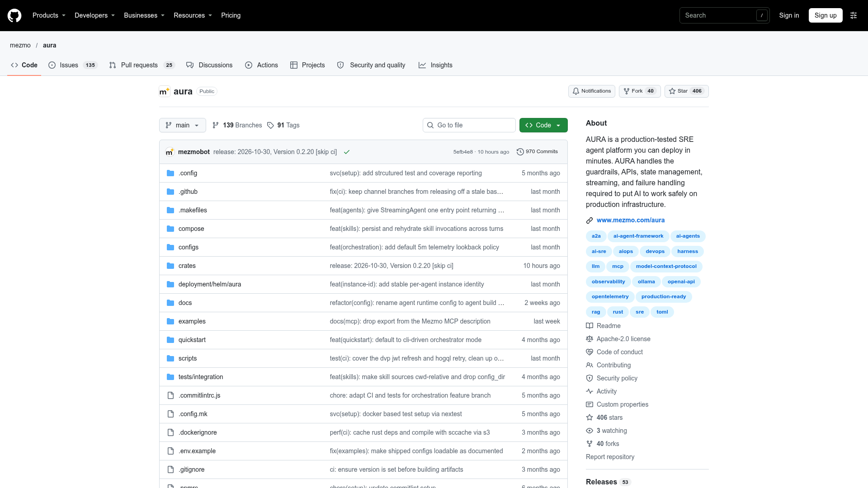868x488 pixels.
Task: Open the .env.example file
Action: [197, 451]
